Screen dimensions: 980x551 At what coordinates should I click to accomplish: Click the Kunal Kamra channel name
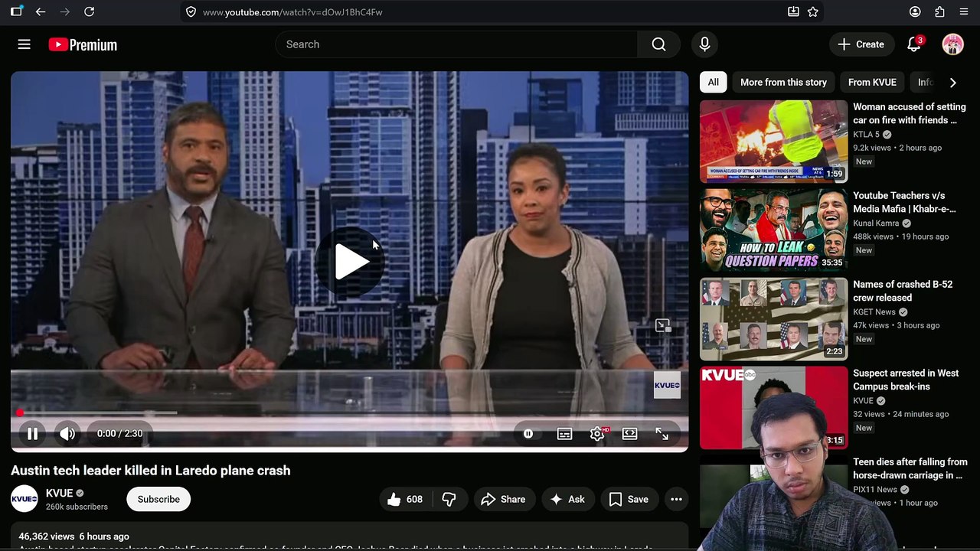[876, 223]
